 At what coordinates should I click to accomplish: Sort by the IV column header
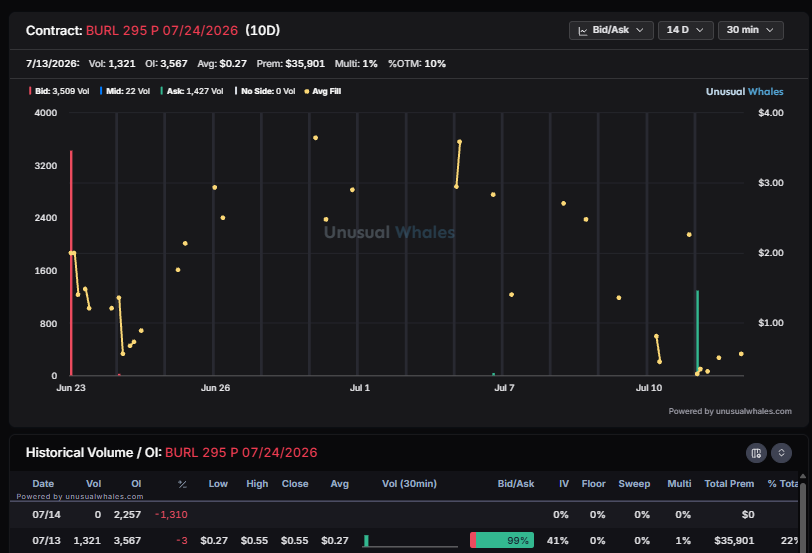[564, 484]
